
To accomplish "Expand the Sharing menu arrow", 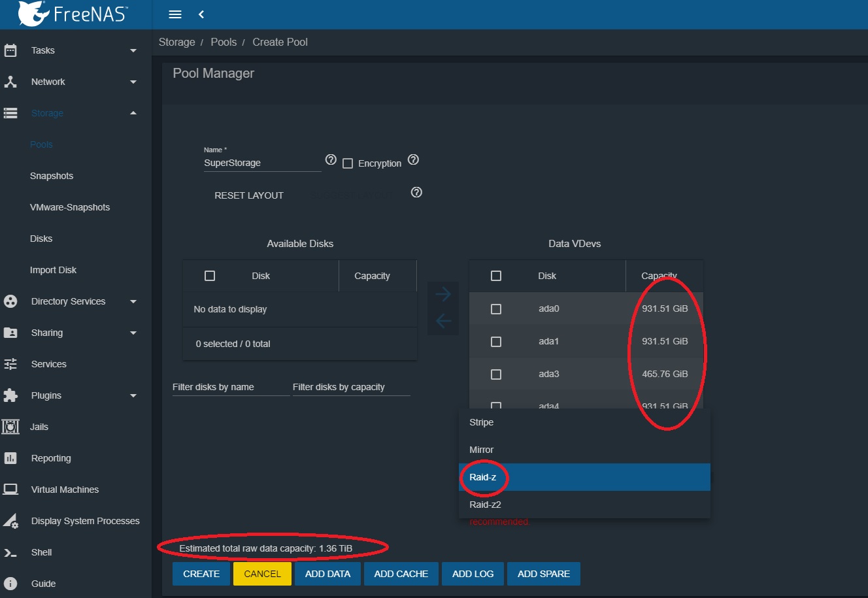I will pyautogui.click(x=133, y=333).
